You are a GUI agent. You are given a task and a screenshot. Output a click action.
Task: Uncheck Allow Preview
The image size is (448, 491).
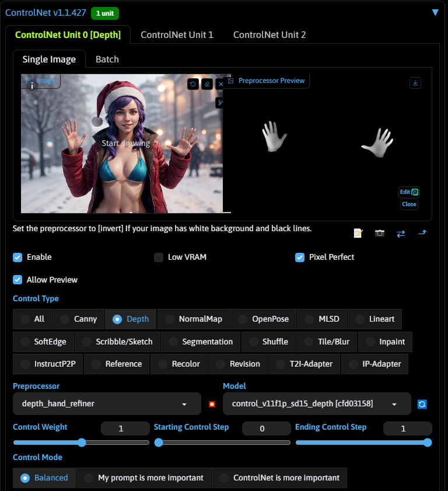[17, 280]
